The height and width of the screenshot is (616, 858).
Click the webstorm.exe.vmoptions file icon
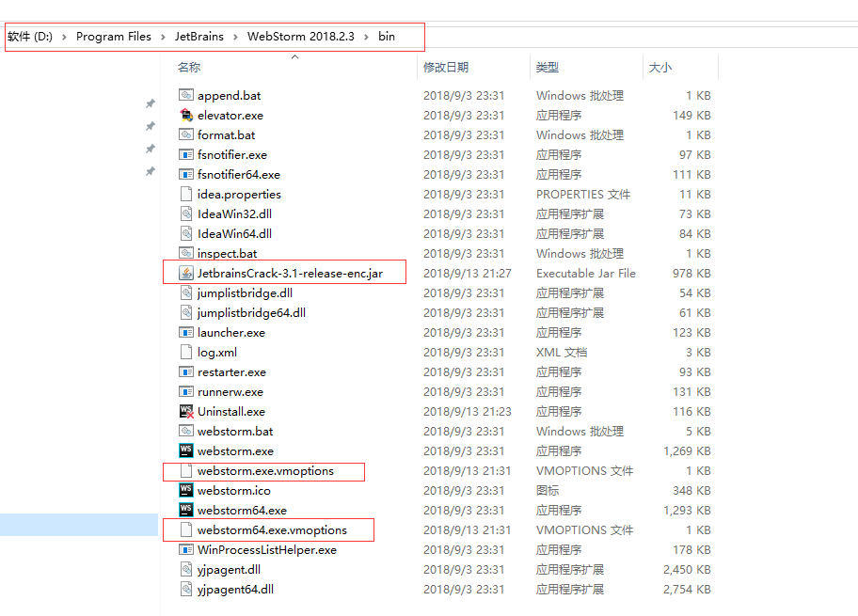click(x=186, y=470)
